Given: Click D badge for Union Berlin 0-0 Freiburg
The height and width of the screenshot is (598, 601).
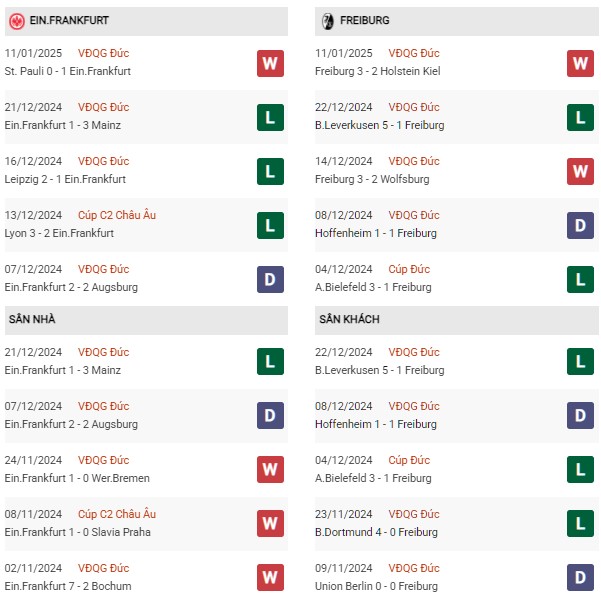Looking at the screenshot, I should coord(580,577).
